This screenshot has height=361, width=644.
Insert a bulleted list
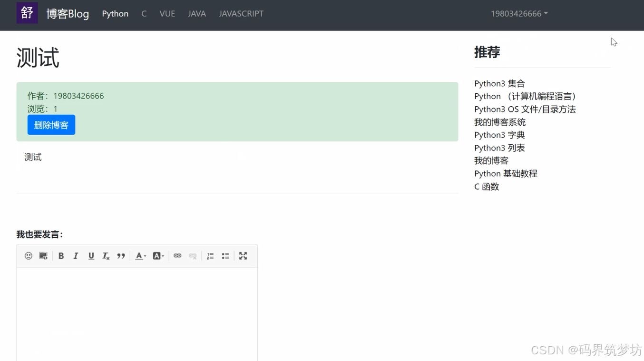pos(225,256)
